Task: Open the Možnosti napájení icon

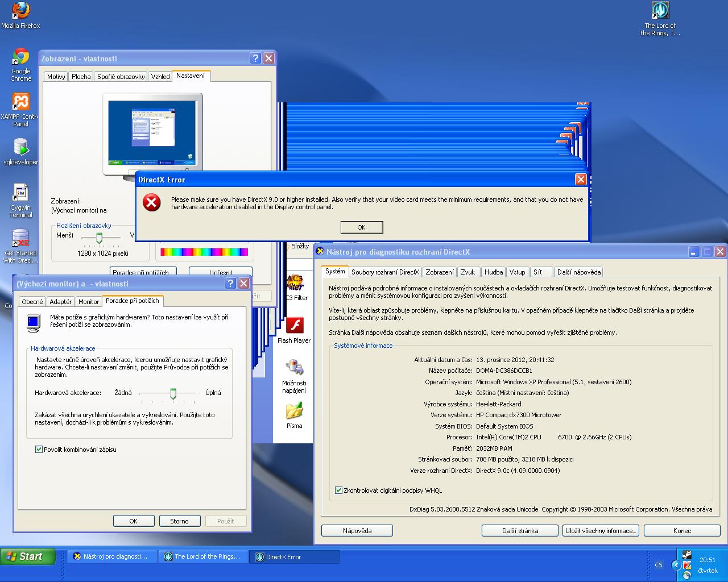Action: (294, 376)
